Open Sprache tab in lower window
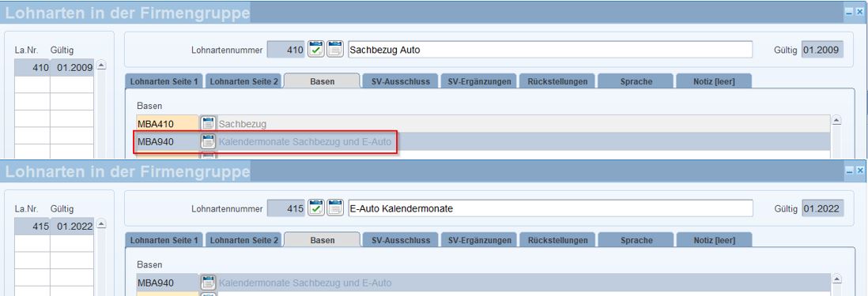The image size is (868, 296). click(636, 241)
